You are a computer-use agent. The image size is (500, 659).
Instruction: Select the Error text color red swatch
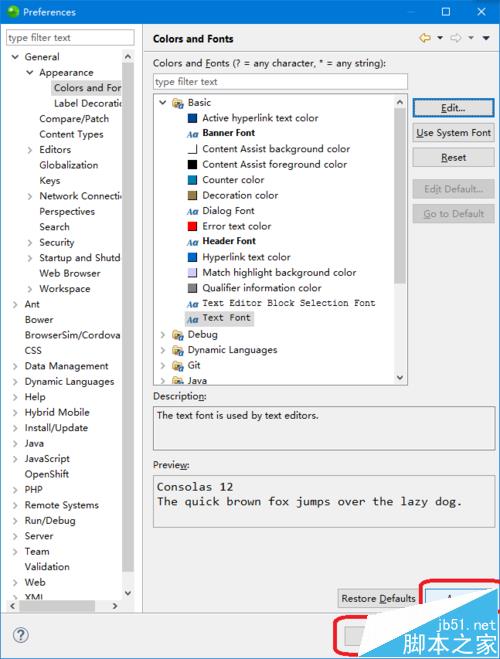(x=192, y=227)
